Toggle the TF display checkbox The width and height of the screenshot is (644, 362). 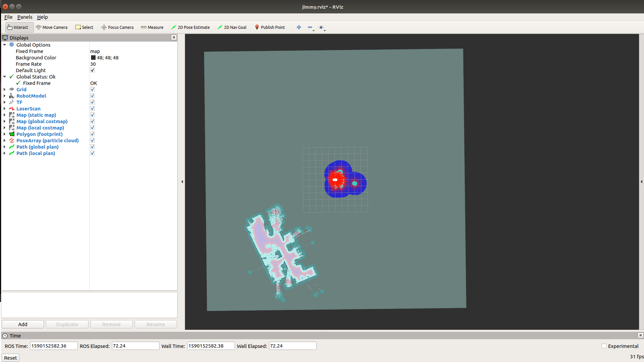pyautogui.click(x=92, y=102)
